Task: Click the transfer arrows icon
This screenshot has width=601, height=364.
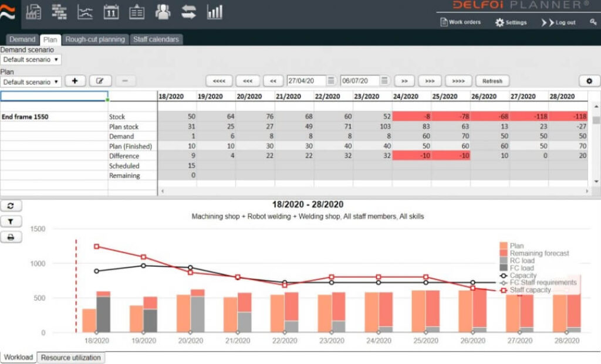Action: (188, 12)
